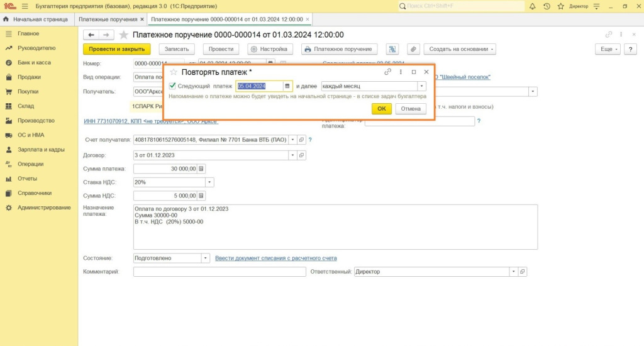Viewport: 644px width, 346px height.
Task: Expand the Состояние dropdown
Action: pos(205,258)
